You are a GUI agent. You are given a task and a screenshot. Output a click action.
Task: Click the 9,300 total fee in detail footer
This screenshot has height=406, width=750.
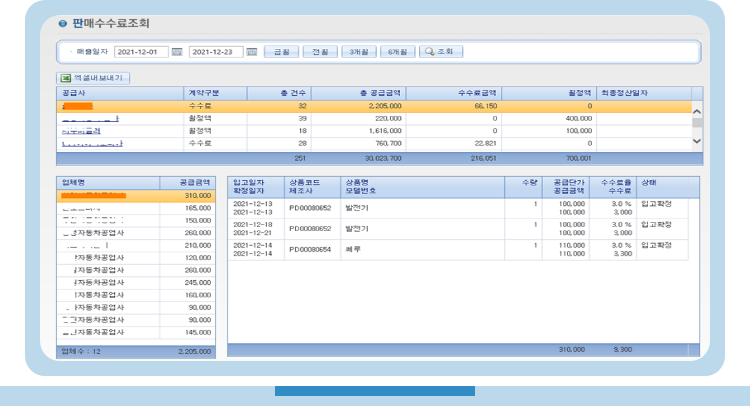click(x=623, y=350)
